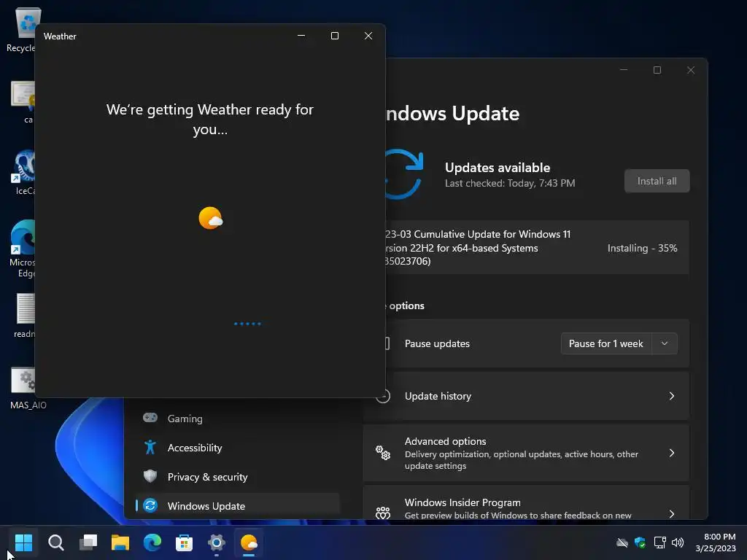Open the Windows Start menu
Viewport: 747px width, 560px height.
click(23, 542)
